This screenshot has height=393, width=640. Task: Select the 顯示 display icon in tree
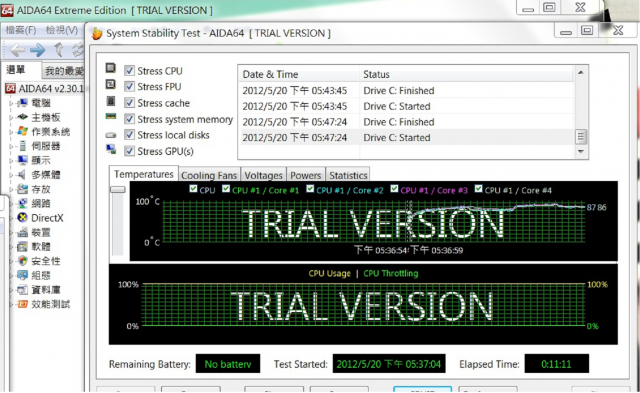point(22,160)
